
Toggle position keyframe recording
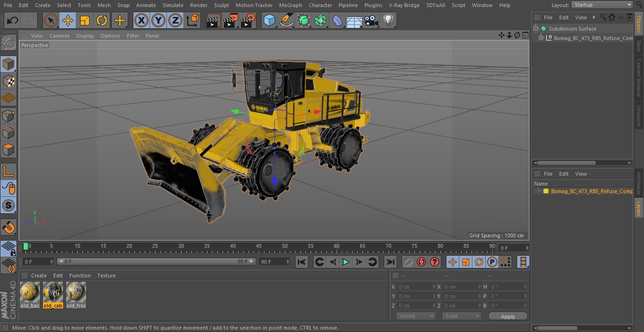pyautogui.click(x=453, y=262)
